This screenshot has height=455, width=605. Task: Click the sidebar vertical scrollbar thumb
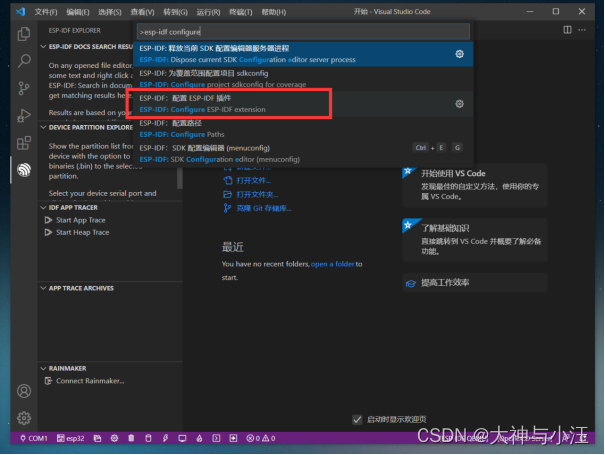(179, 178)
